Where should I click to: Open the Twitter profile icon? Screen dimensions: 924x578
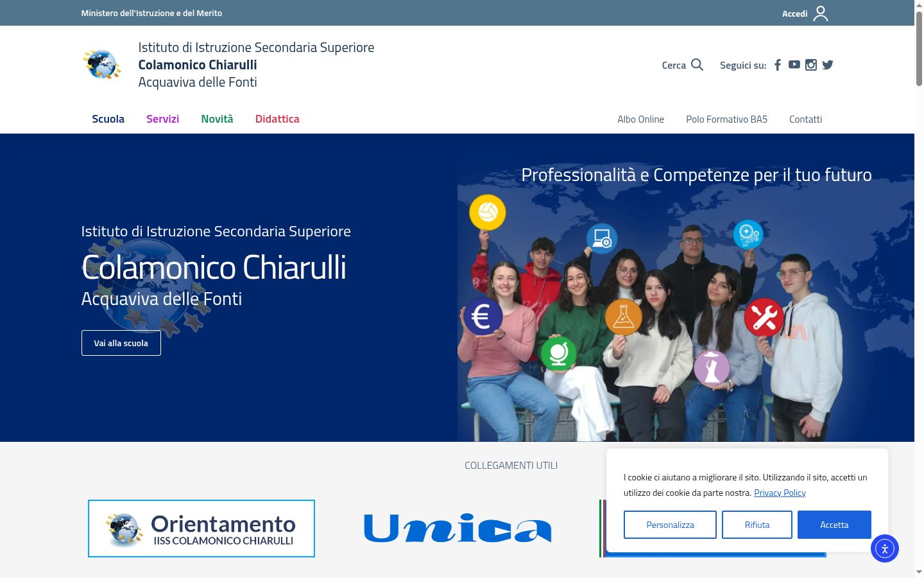828,65
